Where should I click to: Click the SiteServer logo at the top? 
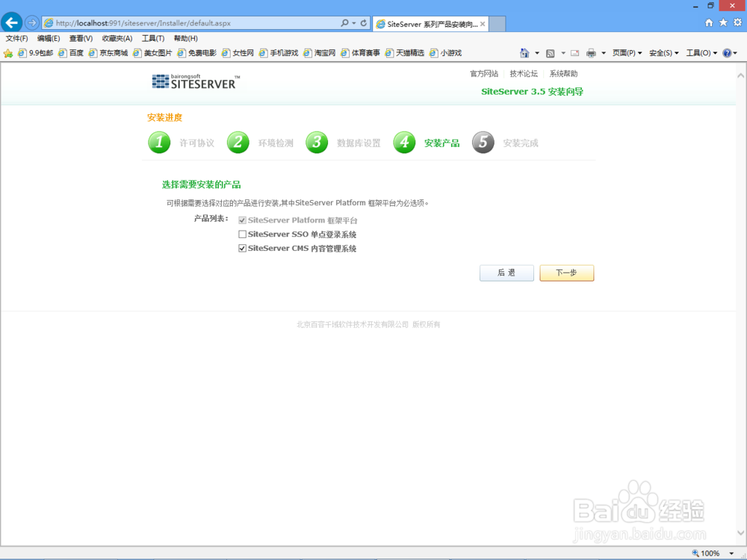[193, 82]
